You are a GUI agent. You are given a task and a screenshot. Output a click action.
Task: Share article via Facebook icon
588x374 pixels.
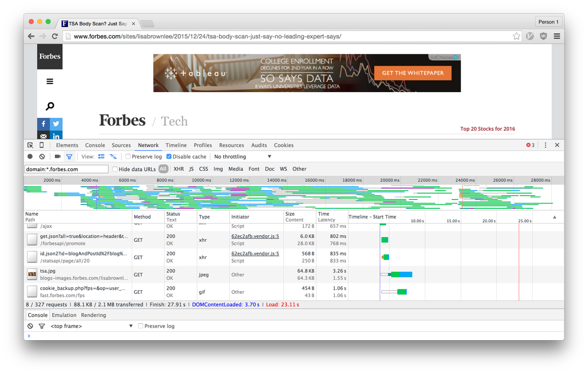[44, 124]
